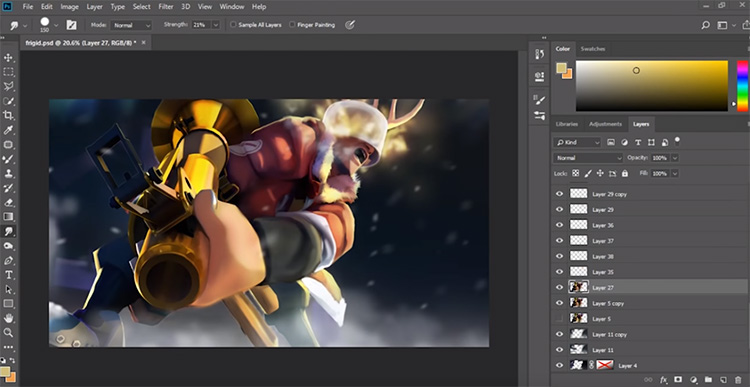Select the Polygonal Lasso tool
Image resolution: width=750 pixels, height=387 pixels.
[x=8, y=87]
